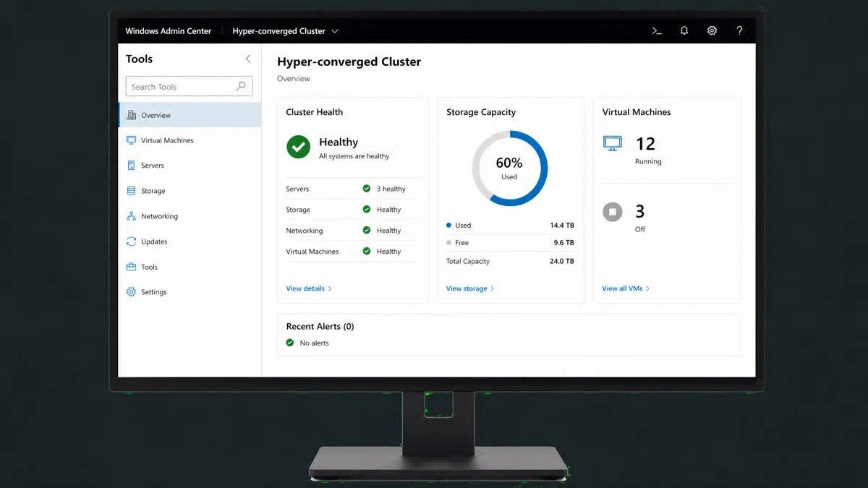Open the help question mark icon
Image resolution: width=868 pixels, height=488 pixels.
739,31
